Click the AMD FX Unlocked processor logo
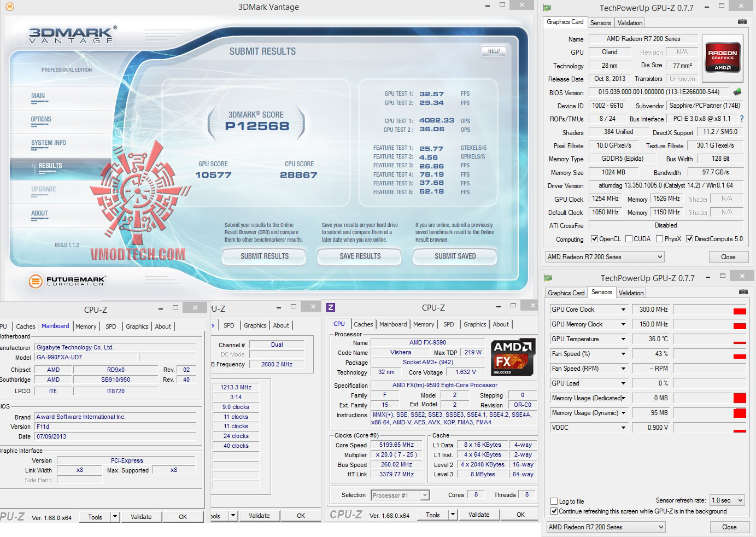Image resolution: width=756 pixels, height=537 pixels. [x=513, y=357]
